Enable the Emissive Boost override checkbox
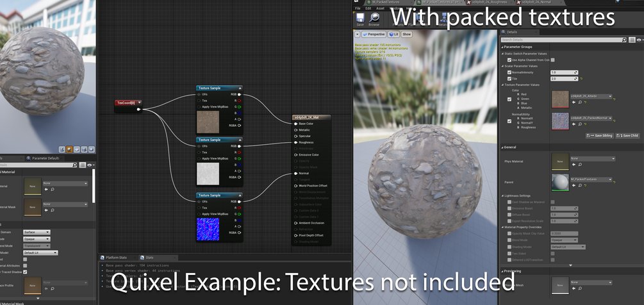 click(x=509, y=208)
